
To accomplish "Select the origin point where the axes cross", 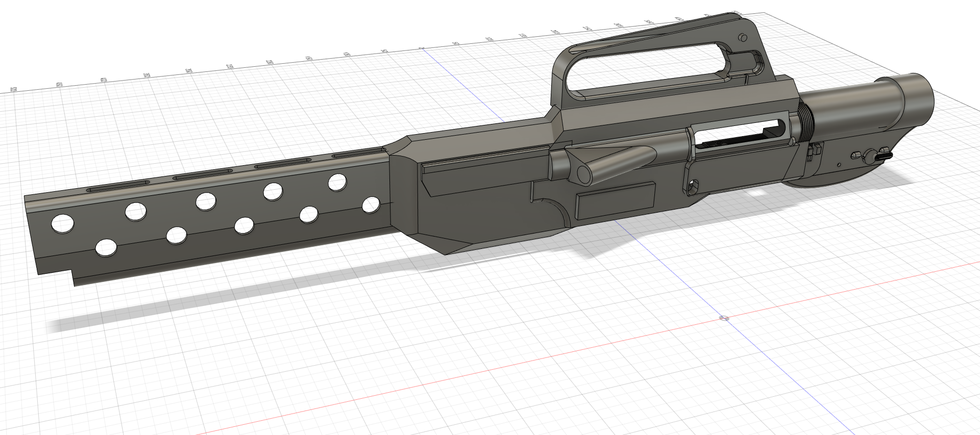I will click(x=724, y=318).
